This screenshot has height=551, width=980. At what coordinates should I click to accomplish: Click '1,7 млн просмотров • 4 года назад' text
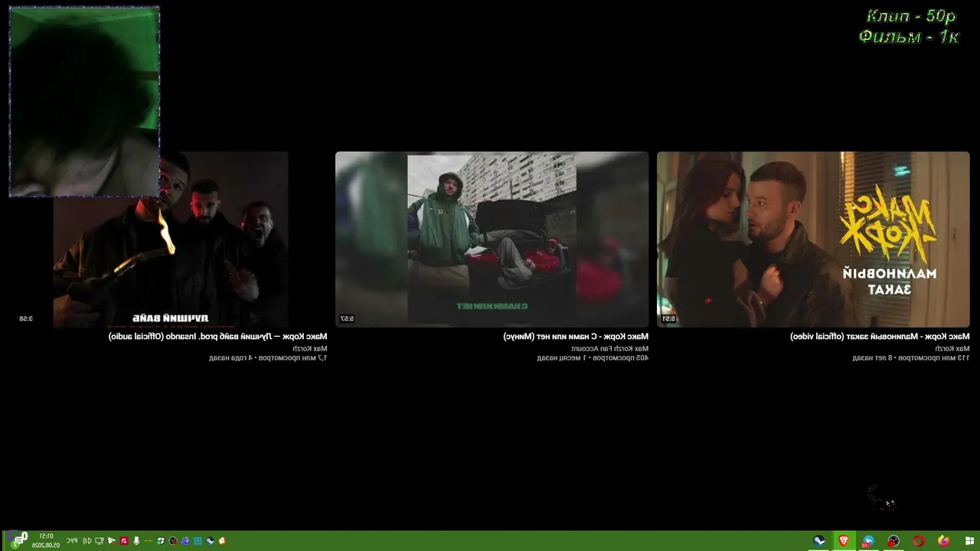tap(268, 358)
